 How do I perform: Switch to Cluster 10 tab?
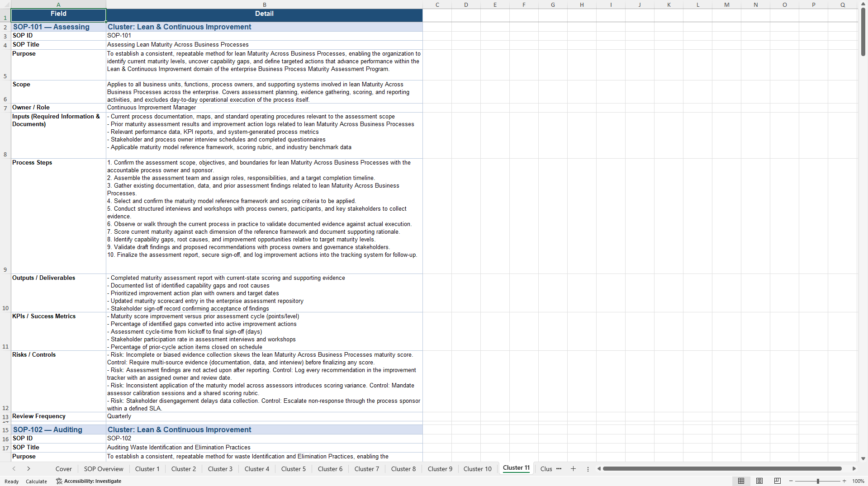coord(478,469)
